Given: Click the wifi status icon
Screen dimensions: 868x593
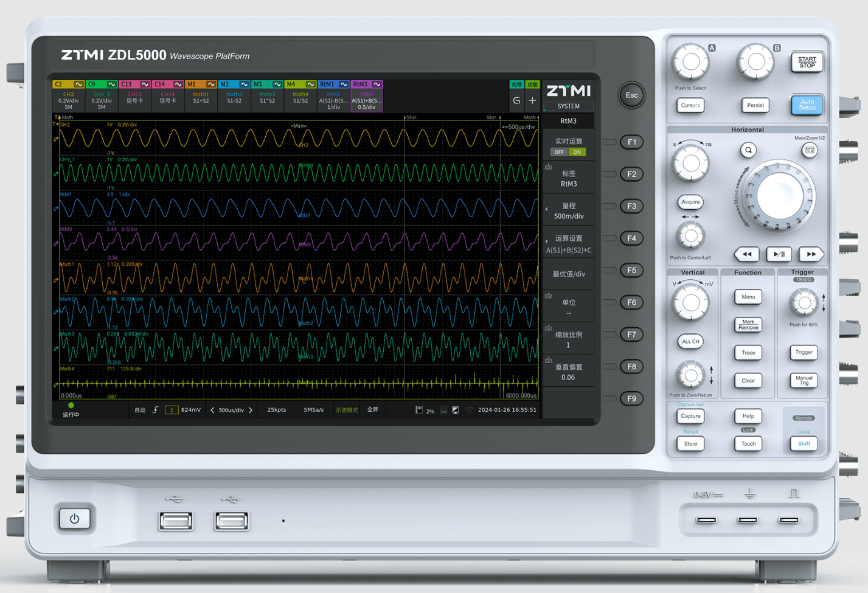Looking at the screenshot, I should (469, 410).
